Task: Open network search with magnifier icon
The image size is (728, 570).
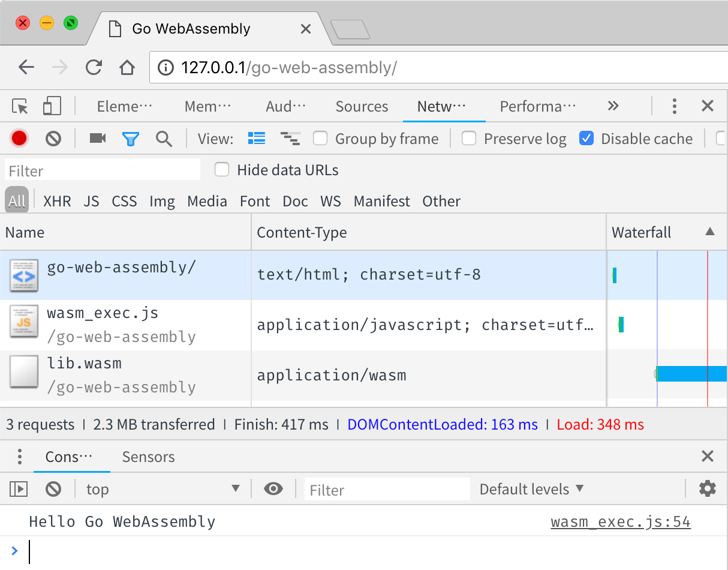Action: coord(164,139)
